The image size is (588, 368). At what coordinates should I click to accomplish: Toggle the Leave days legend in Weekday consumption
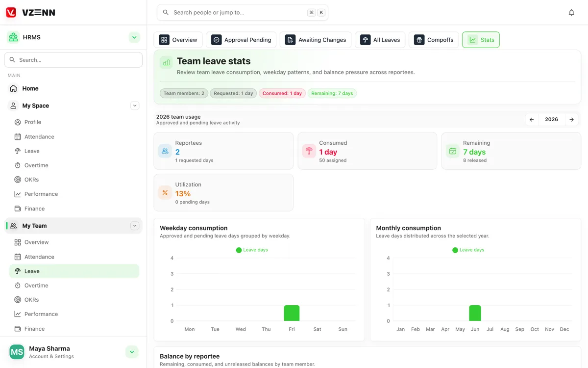point(252,250)
